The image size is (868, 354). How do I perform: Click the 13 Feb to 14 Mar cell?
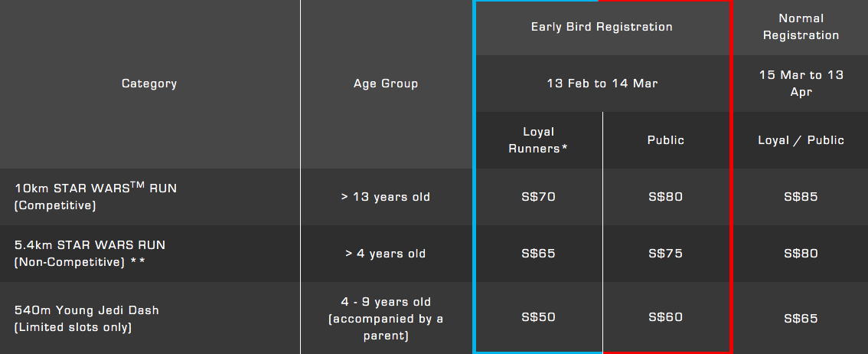coord(602,84)
